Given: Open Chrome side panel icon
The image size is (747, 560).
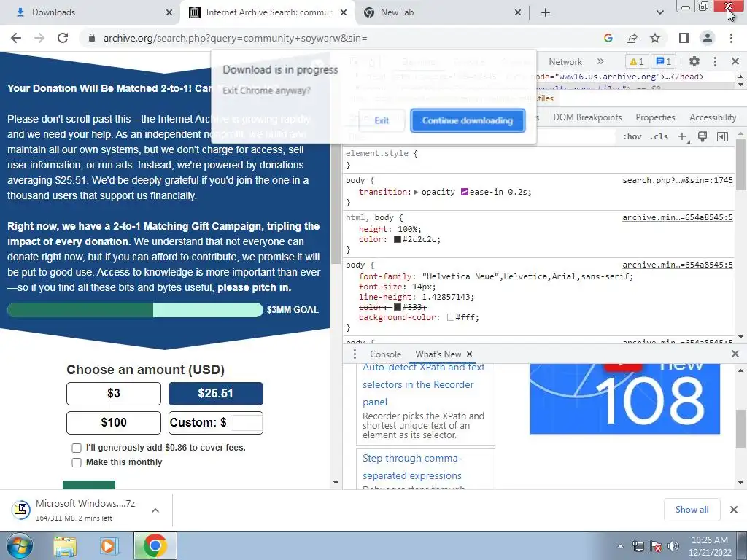Looking at the screenshot, I should click(x=684, y=38).
